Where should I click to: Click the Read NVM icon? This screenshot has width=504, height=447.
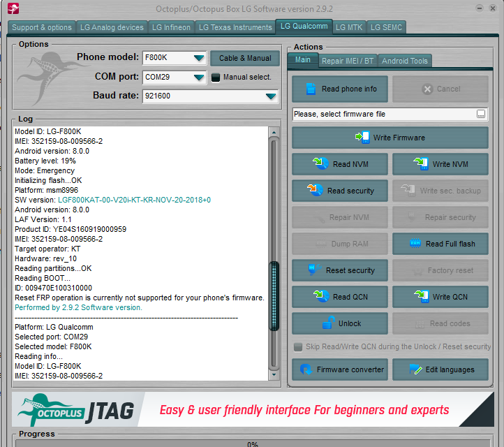tap(320, 163)
